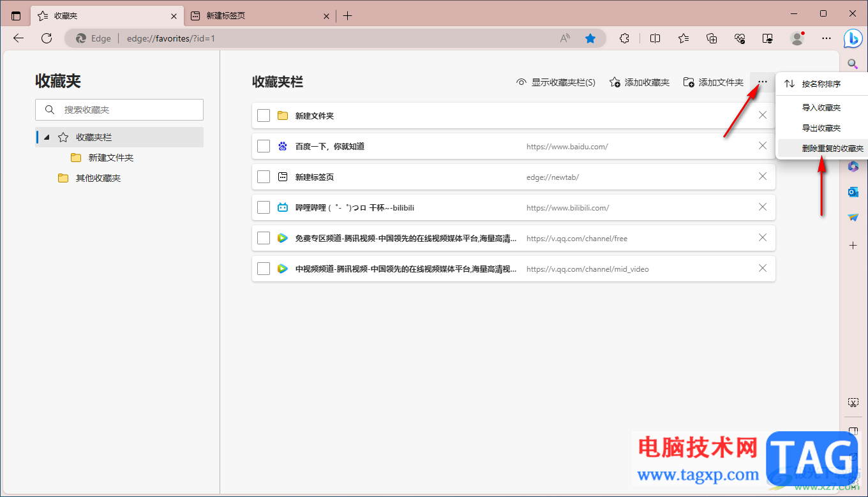This screenshot has height=497, width=868.
Task: Refresh the favorites page
Action: 47,38
